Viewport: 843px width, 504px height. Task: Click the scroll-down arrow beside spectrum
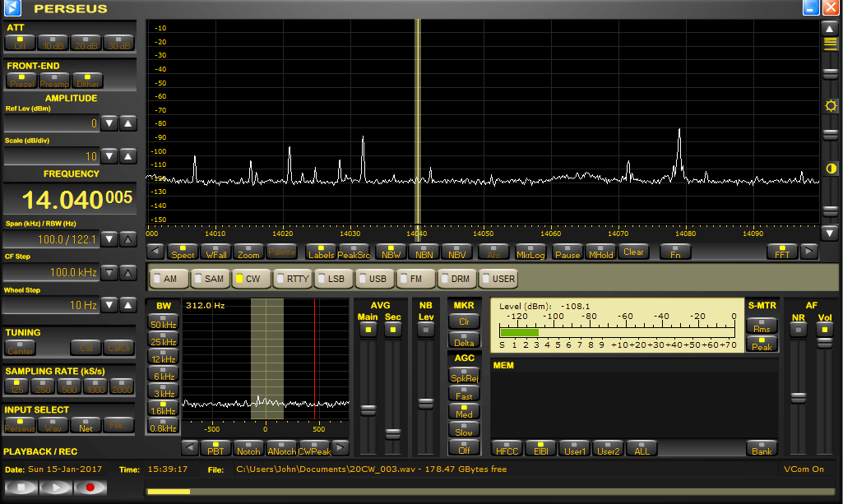click(830, 234)
